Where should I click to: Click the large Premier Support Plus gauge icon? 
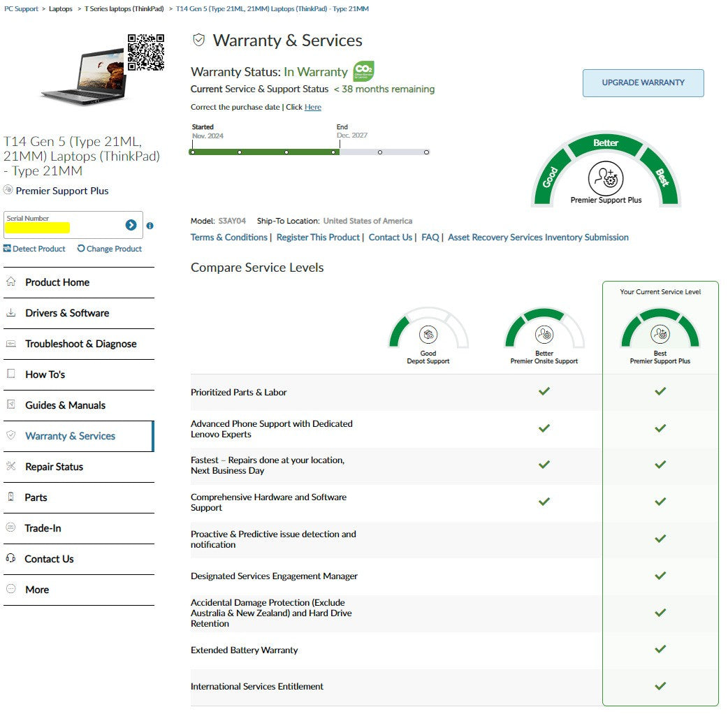point(606,178)
